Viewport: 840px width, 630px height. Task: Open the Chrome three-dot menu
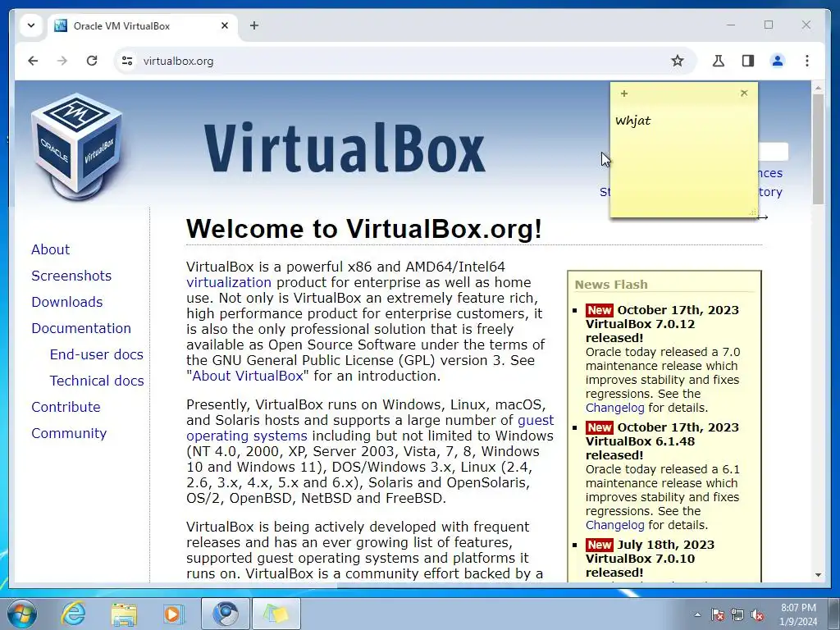tap(807, 61)
